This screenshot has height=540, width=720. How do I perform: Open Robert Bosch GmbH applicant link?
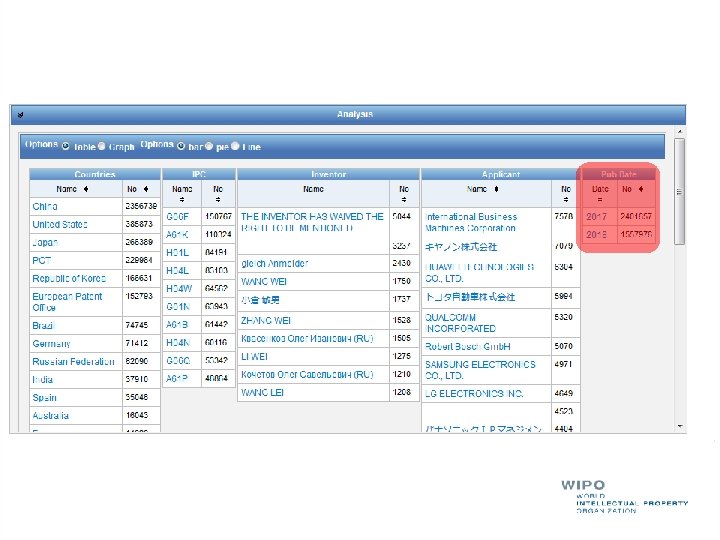click(x=467, y=346)
